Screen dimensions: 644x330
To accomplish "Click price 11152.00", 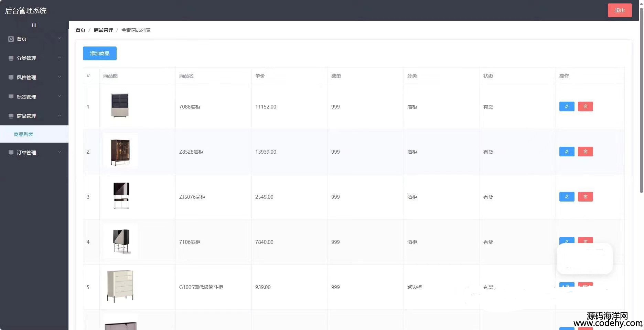I will (266, 107).
